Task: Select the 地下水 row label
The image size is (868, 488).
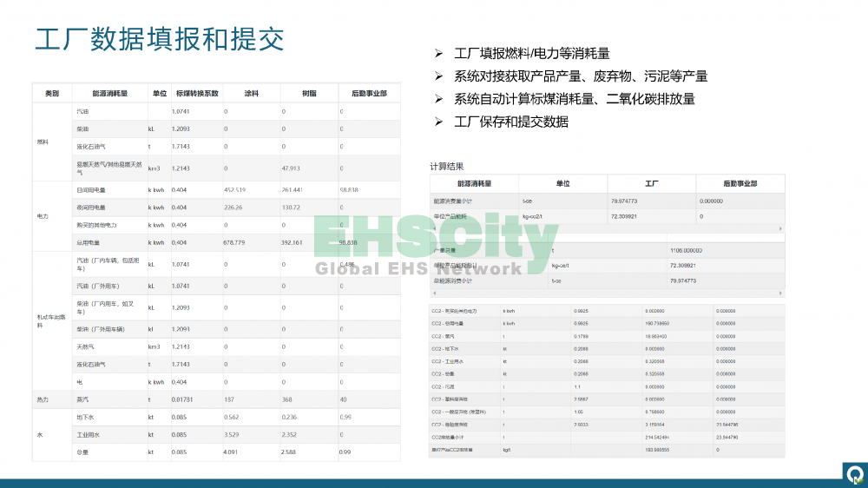Action: pos(83,417)
